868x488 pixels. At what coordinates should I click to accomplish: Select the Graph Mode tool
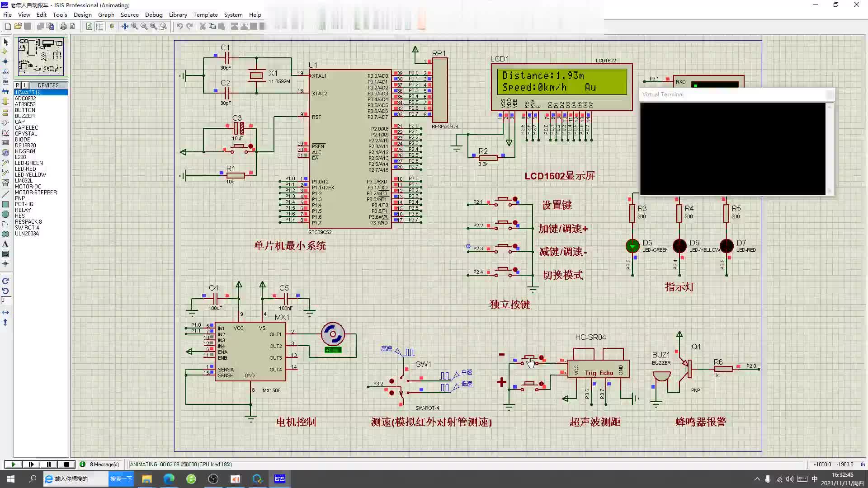click(5, 133)
